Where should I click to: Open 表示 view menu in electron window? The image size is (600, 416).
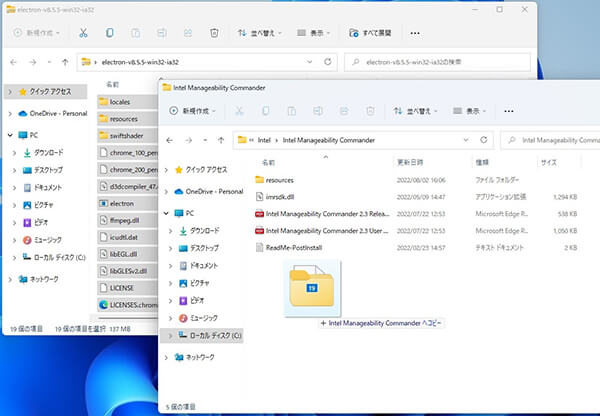313,33
